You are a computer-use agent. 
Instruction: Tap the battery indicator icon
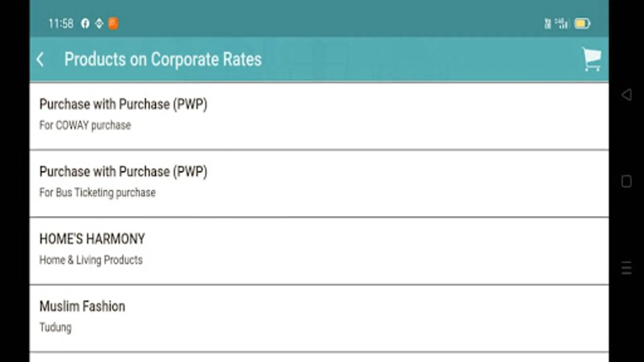click(x=582, y=23)
